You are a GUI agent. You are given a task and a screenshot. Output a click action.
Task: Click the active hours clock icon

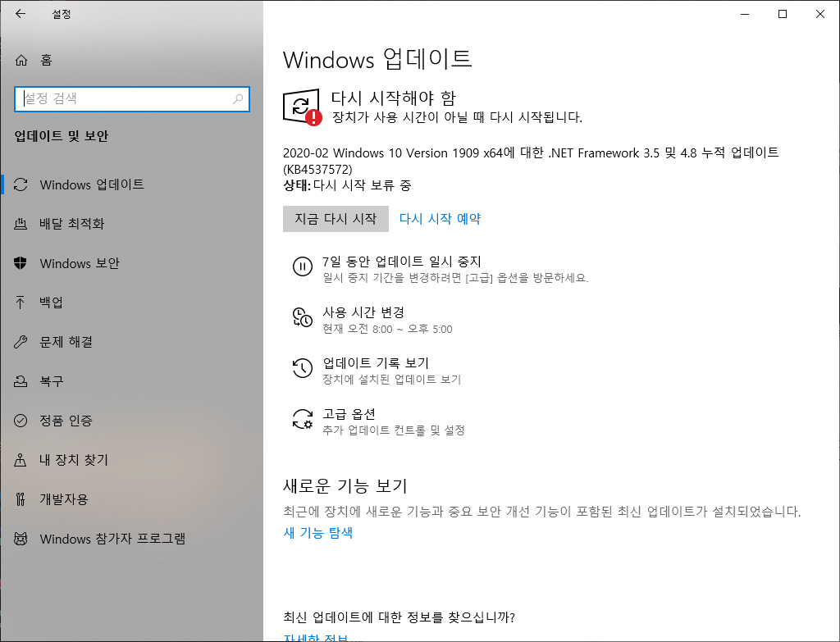303,317
